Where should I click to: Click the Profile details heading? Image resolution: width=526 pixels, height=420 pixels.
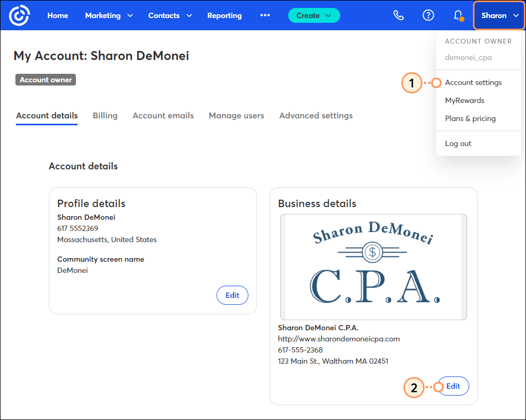[x=91, y=203]
